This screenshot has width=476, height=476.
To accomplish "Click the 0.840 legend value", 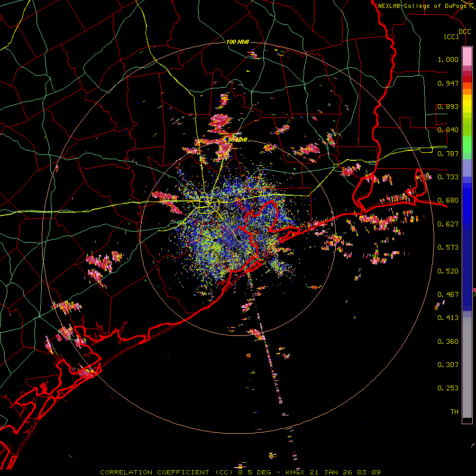I will (x=448, y=130).
